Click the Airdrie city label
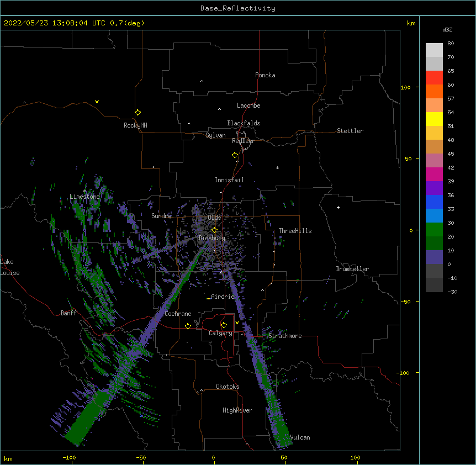Screen dimensions: 476x465 point(223,297)
